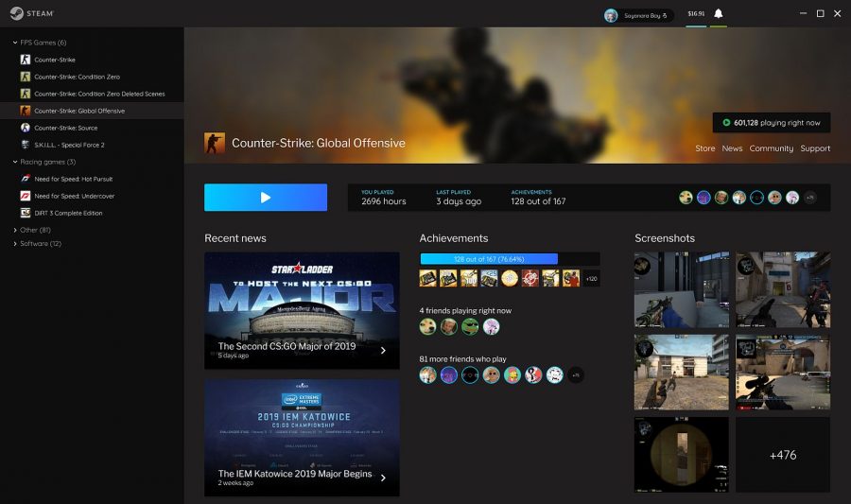Screen dimensions: 851x504
Task: Switch to the Community tab
Action: click(x=771, y=148)
